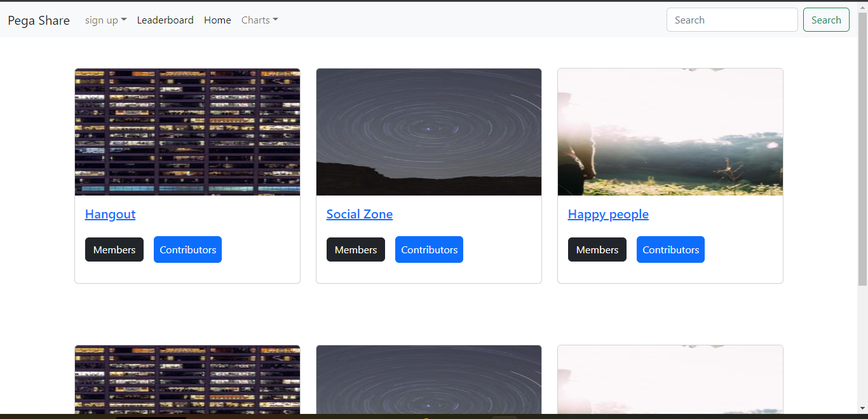
Task: Select the Hangout building thumbnail image
Action: coord(187,131)
